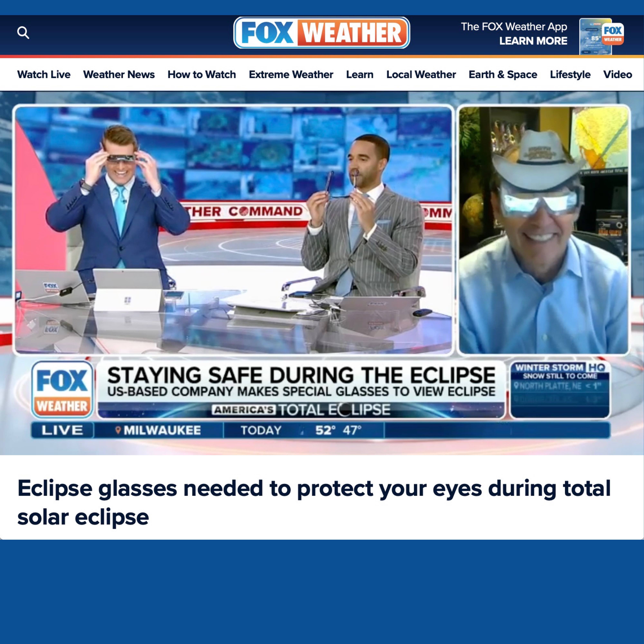The width and height of the screenshot is (644, 644).
Task: Open the FOX Weather app icon badge
Action: point(613,34)
